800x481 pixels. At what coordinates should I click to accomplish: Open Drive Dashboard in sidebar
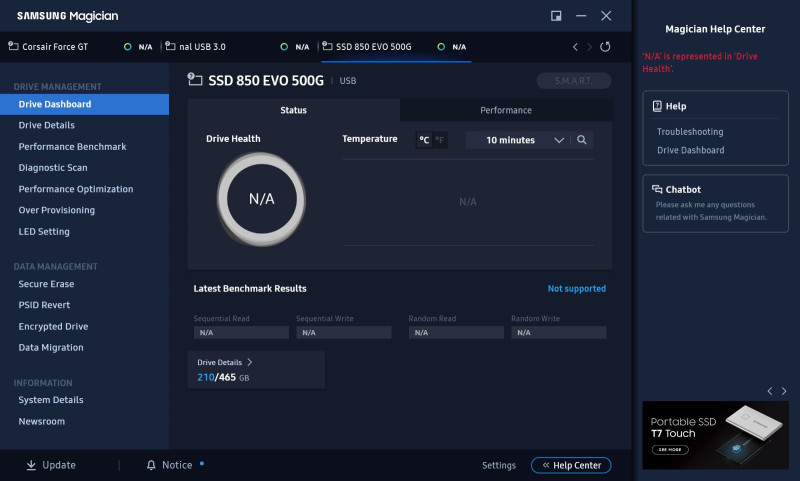point(84,104)
